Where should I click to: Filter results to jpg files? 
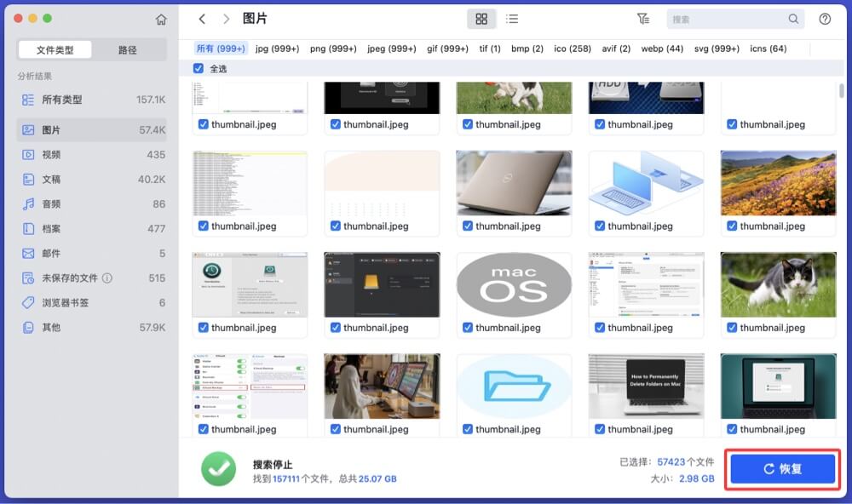click(277, 49)
